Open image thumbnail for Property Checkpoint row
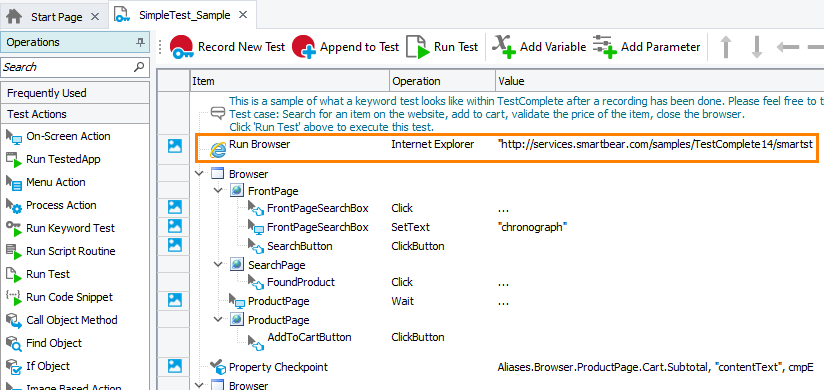This screenshot has width=824, height=390. coord(174,366)
